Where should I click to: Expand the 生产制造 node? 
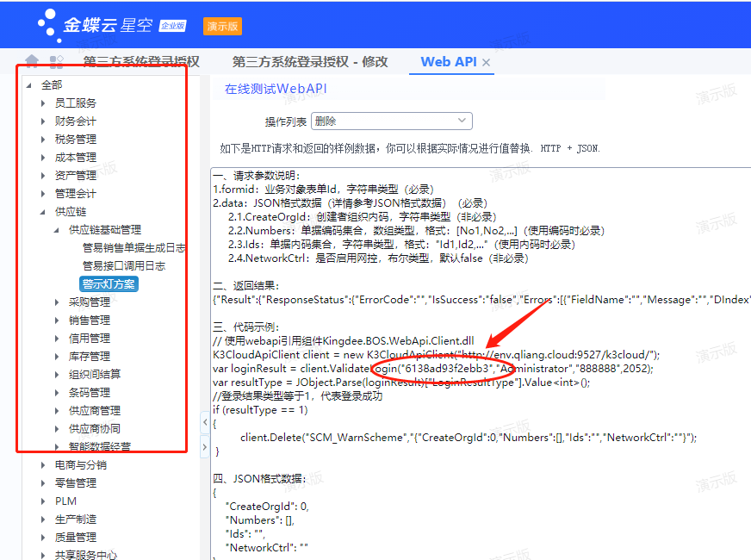[43, 520]
